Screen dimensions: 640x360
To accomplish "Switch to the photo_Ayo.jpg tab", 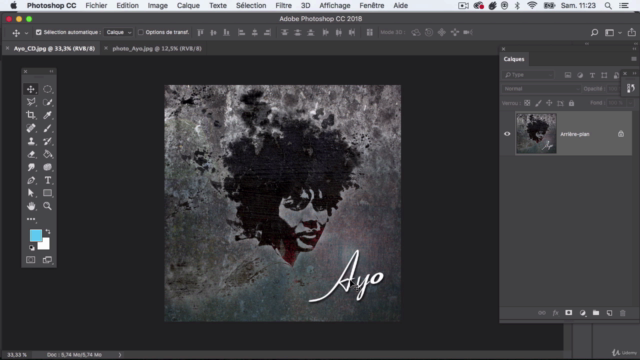I will 157,48.
